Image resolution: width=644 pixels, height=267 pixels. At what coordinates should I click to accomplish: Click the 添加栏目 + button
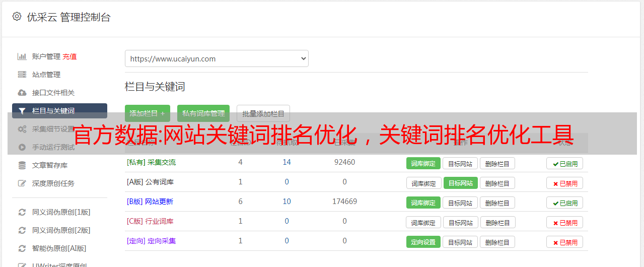tap(148, 113)
